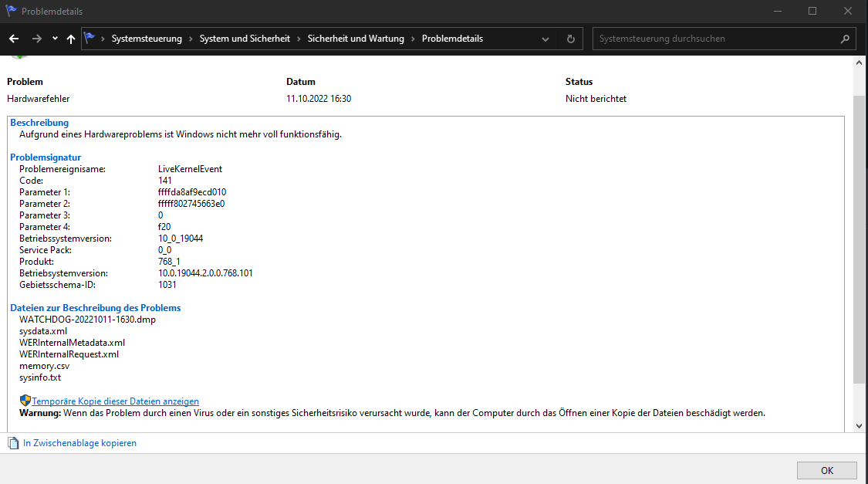
Task: Click the clipboard copy icon
Action: coord(13,443)
